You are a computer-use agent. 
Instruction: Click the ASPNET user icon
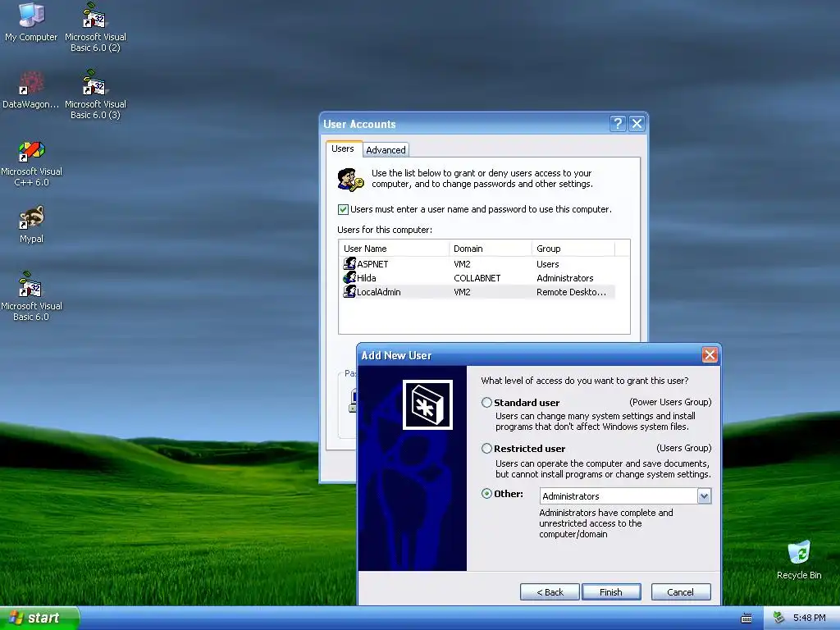pos(349,263)
